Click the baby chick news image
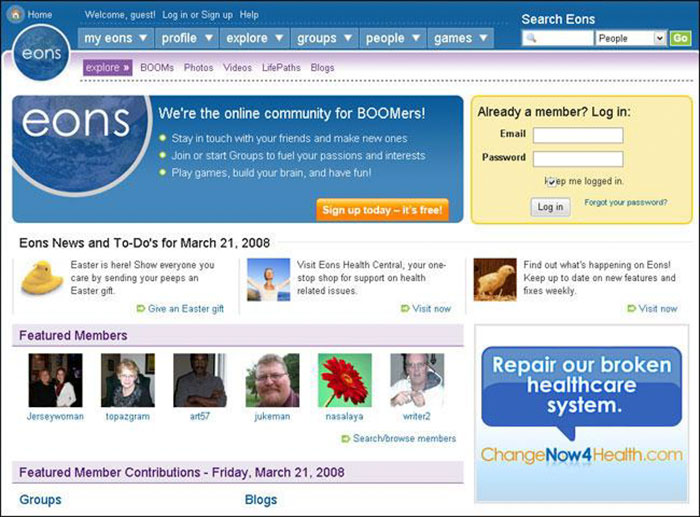Image resolution: width=700 pixels, height=517 pixels. (x=495, y=279)
